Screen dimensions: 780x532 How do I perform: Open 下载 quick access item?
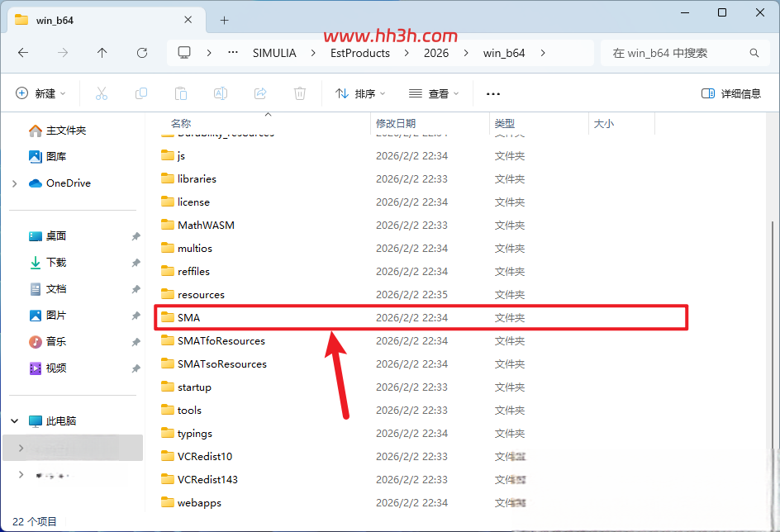(x=48, y=262)
